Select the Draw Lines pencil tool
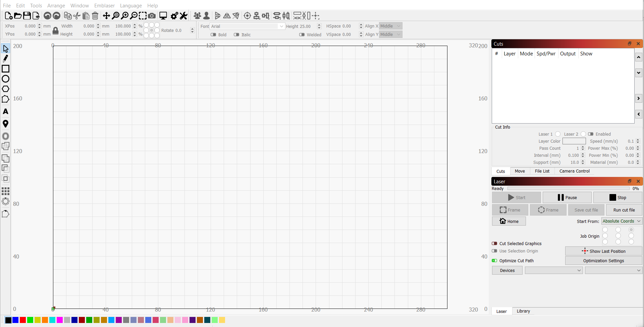Image resolution: width=644 pixels, height=327 pixels. [5, 58]
